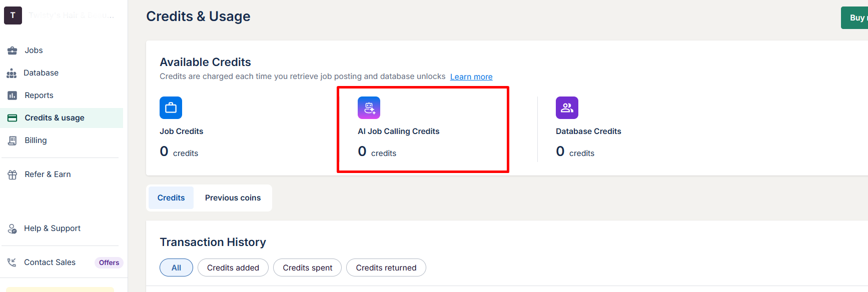Open Help & Support via headset icon
The height and width of the screenshot is (292, 868).
(x=13, y=228)
